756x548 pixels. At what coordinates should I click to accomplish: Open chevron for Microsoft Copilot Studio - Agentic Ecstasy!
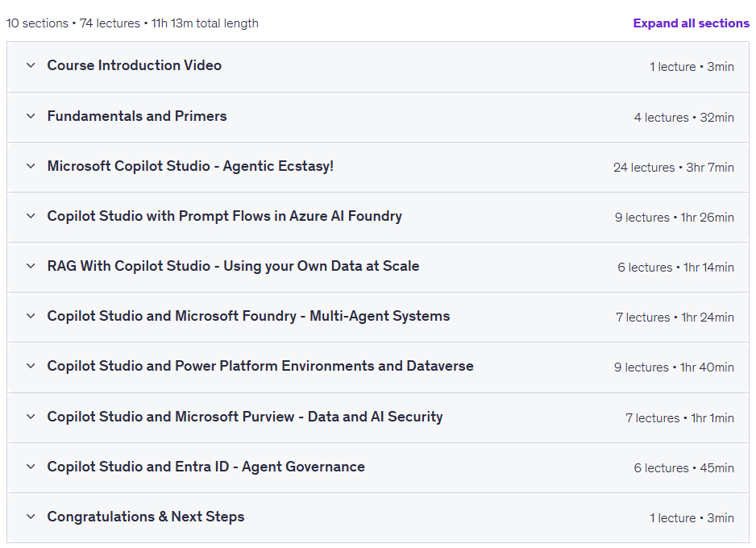31,166
